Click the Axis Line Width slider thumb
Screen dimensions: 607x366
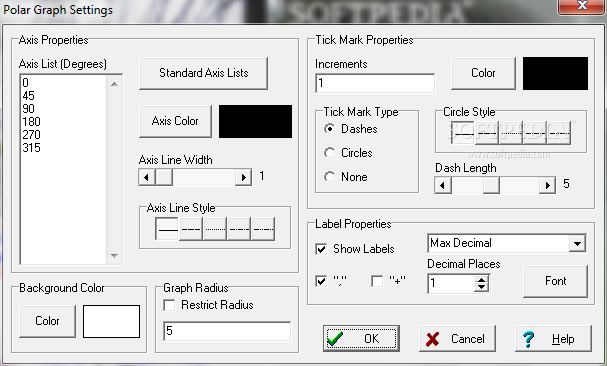(164, 177)
